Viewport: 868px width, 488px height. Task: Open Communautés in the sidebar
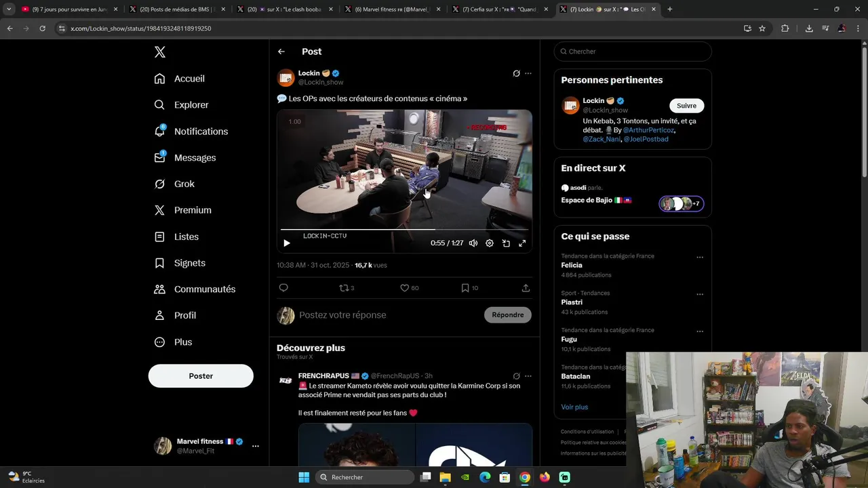195,289
